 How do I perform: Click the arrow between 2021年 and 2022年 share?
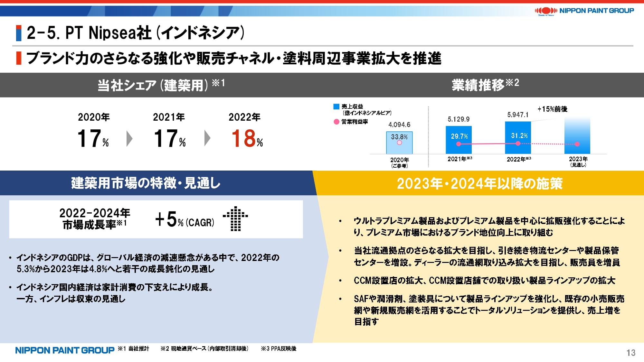(x=207, y=139)
